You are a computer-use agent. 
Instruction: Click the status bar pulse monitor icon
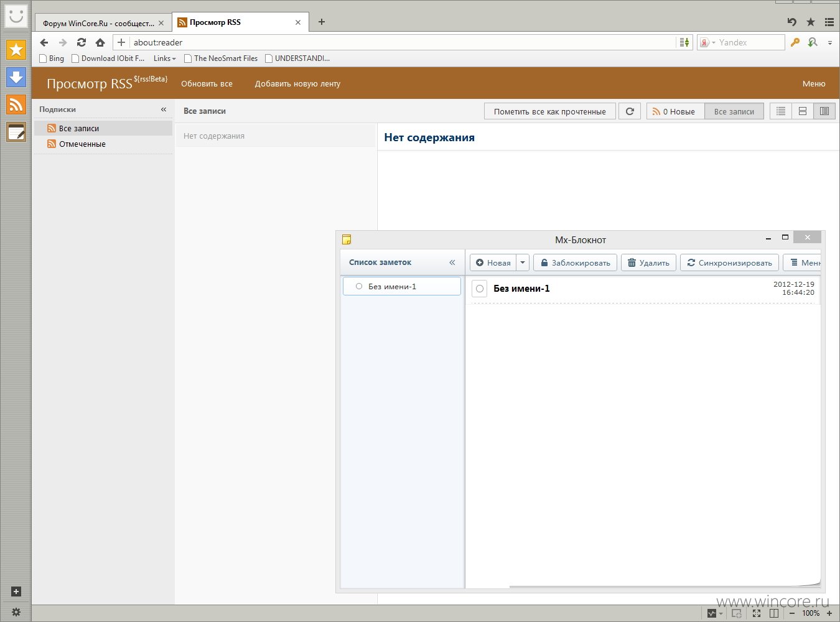point(712,613)
